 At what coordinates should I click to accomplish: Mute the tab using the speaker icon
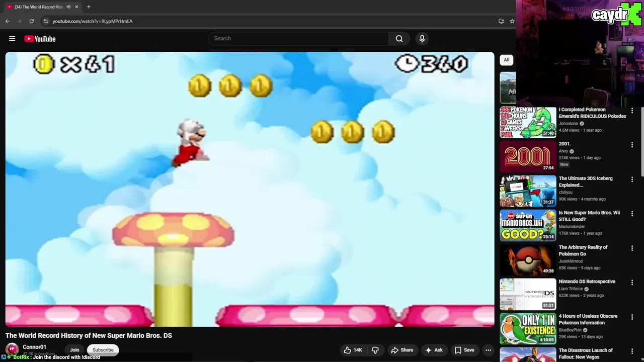pyautogui.click(x=68, y=7)
